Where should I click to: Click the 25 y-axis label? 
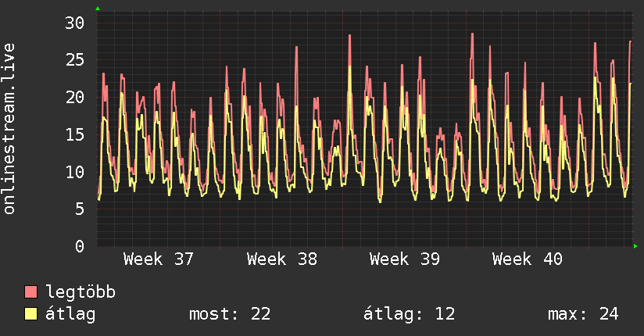[75, 60]
